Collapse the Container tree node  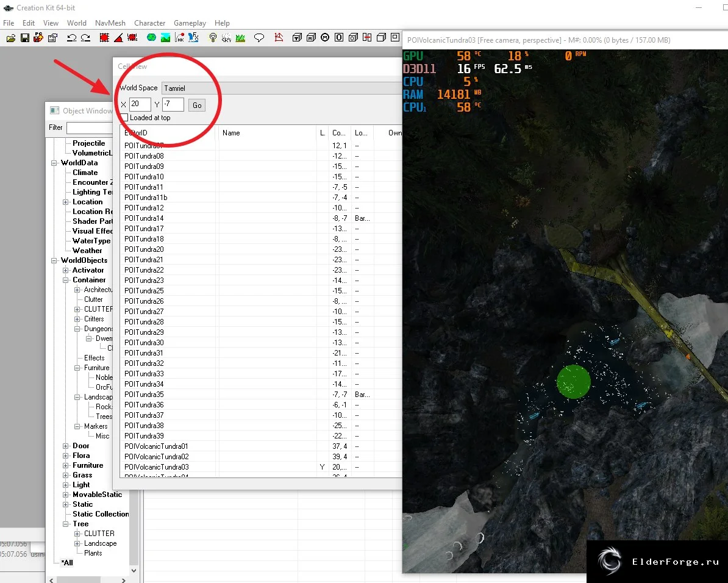tap(65, 280)
